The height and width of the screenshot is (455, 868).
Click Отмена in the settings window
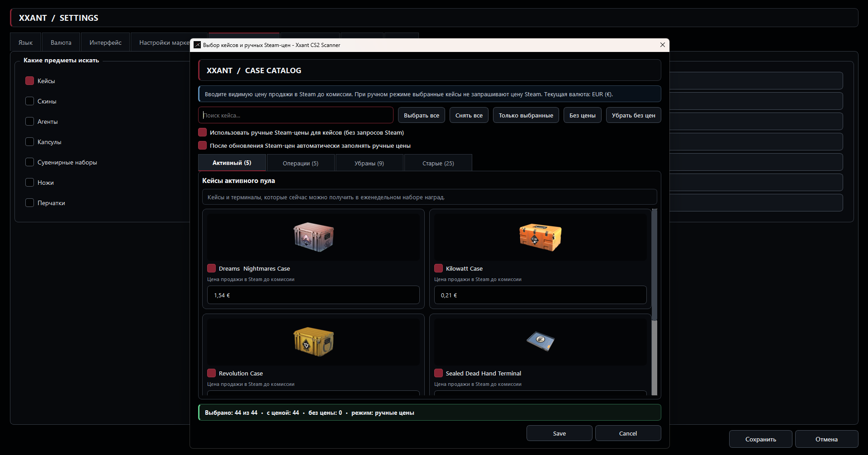tap(827, 439)
